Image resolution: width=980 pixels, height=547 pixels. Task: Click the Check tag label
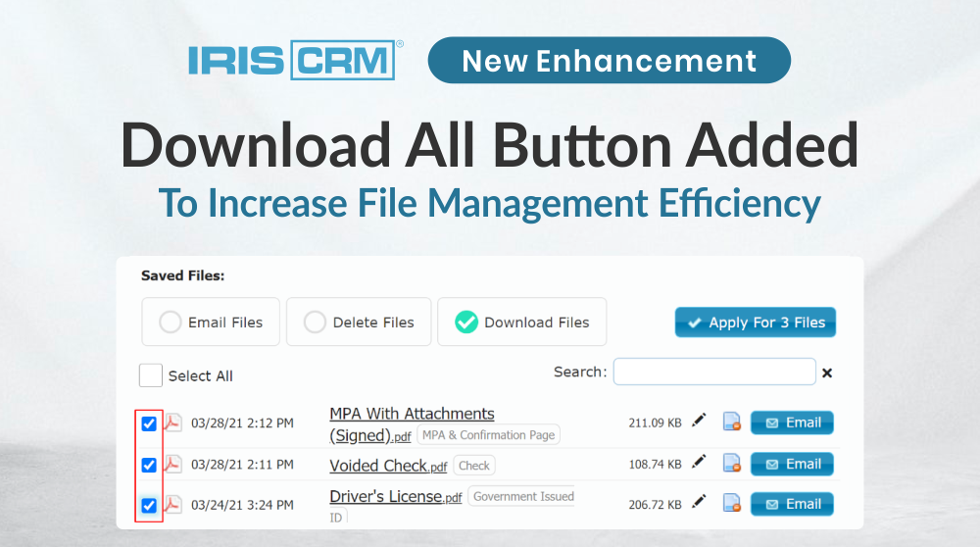pyautogui.click(x=473, y=466)
